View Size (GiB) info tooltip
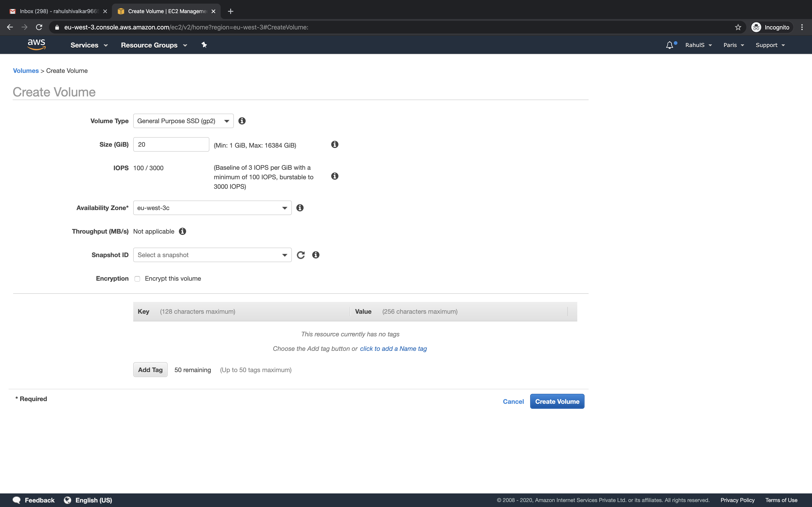 pos(334,144)
